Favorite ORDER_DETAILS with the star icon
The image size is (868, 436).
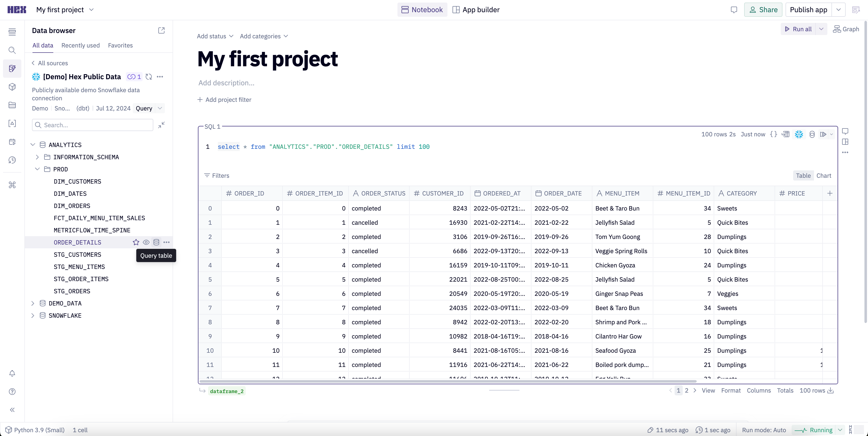coord(136,242)
